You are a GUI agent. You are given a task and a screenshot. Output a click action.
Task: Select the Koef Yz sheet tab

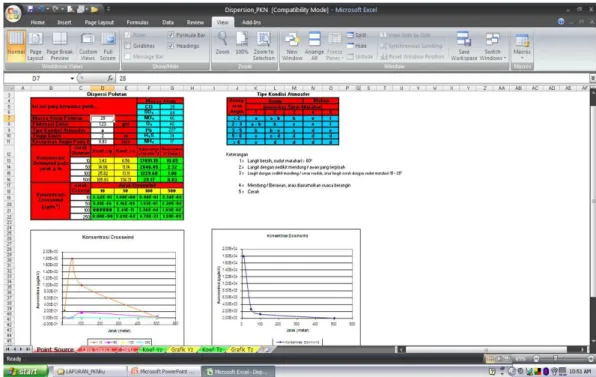tap(152, 349)
